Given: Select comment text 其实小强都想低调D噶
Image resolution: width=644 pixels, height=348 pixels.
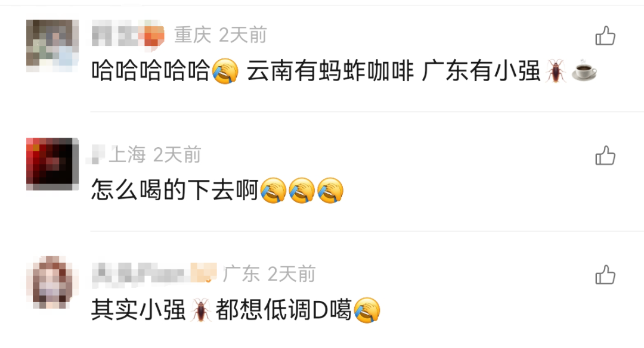Looking at the screenshot, I should pos(222,310).
